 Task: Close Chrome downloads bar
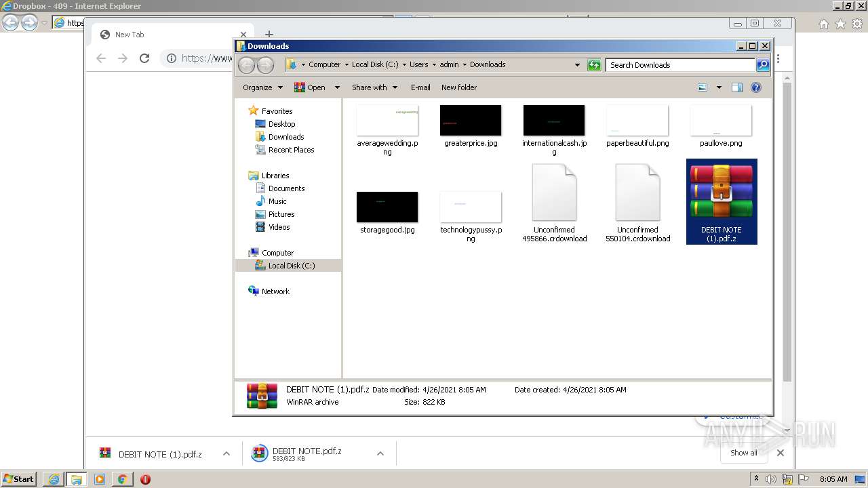coord(781,453)
